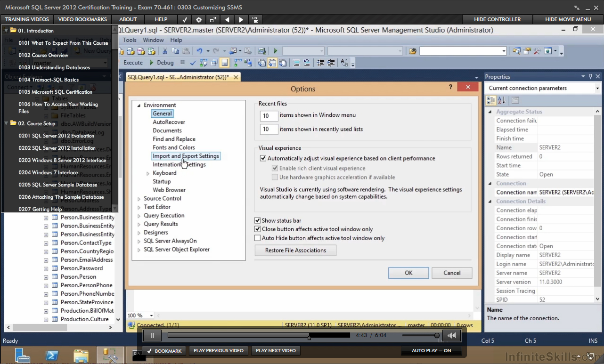The image size is (604, 364).
Task: Mute audio with the speaker icon
Action: coord(452,336)
